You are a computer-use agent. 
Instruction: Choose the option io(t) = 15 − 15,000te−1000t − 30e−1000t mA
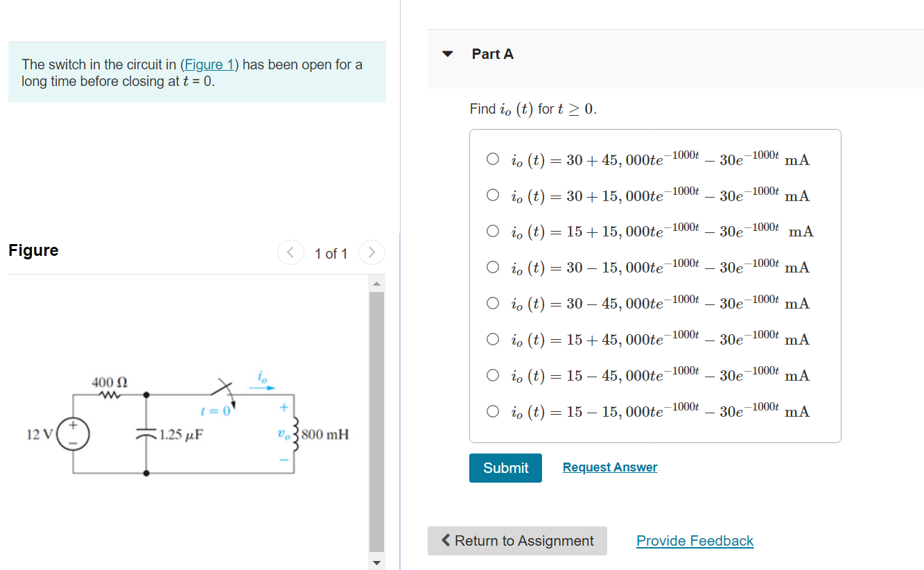tap(493, 411)
